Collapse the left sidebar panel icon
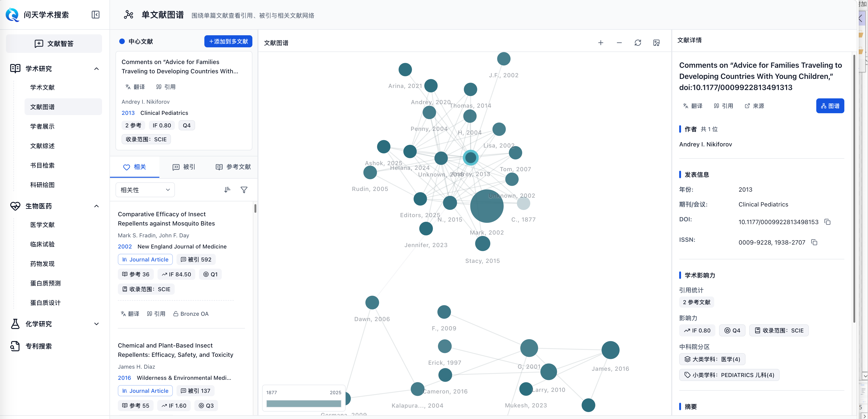Viewport: 868px width, 419px height. click(95, 15)
